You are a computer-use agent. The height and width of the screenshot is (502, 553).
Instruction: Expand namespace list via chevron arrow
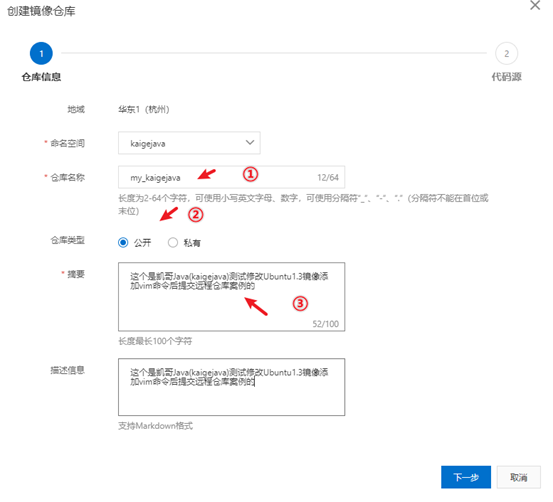point(250,143)
